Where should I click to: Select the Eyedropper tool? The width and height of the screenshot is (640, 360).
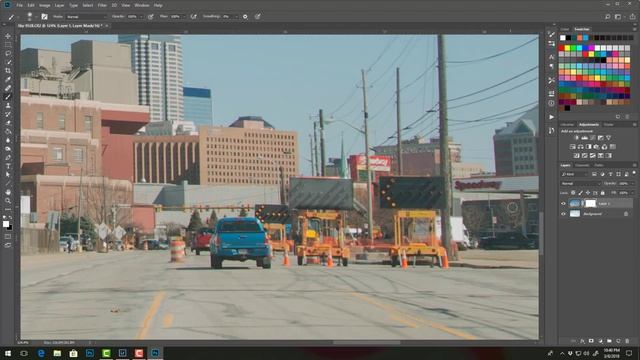click(8, 79)
